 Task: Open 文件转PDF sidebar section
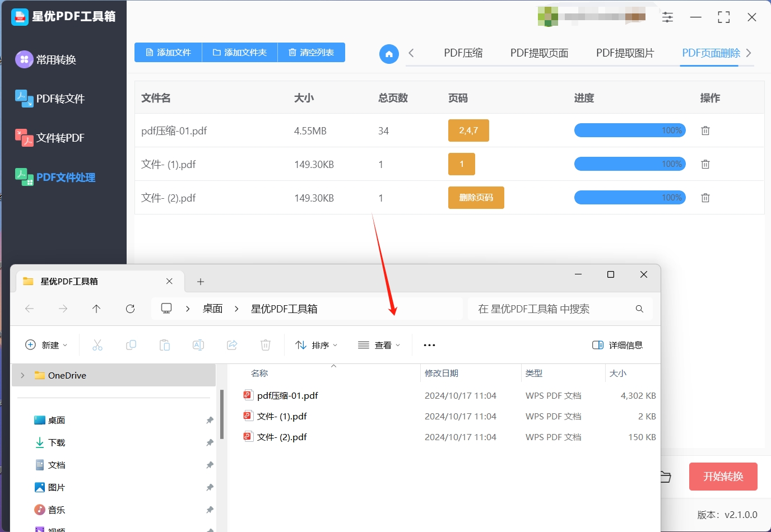[50, 138]
